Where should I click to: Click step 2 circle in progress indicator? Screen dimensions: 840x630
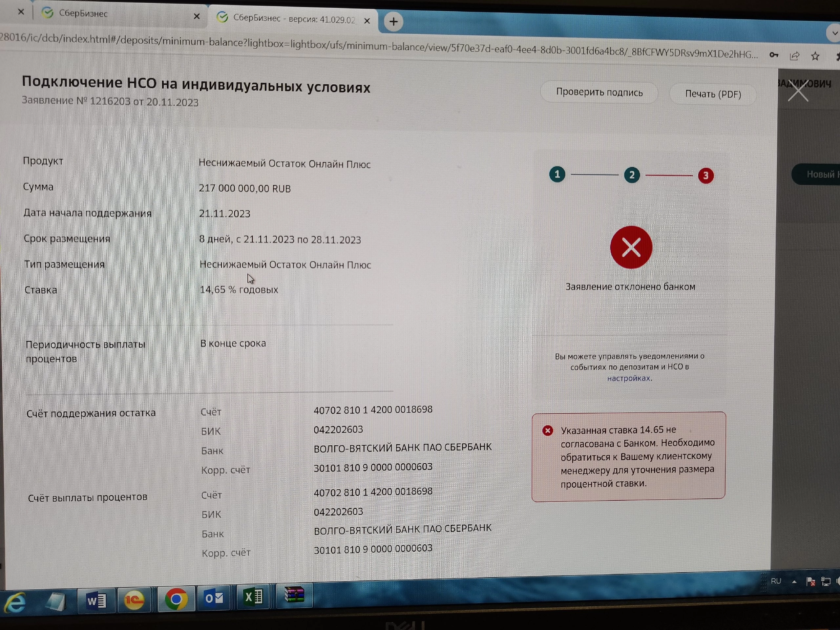[x=632, y=175]
